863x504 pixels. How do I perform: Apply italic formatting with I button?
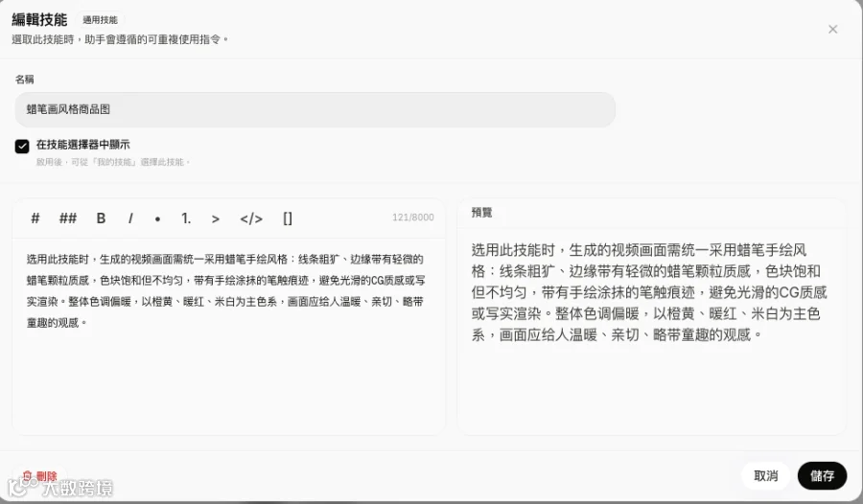click(130, 218)
